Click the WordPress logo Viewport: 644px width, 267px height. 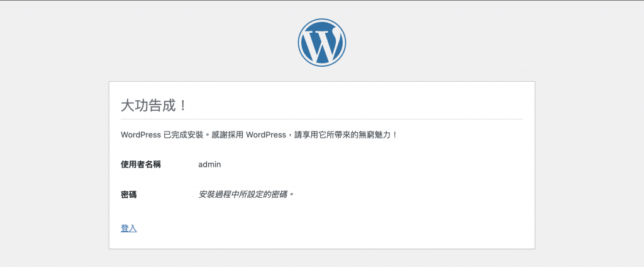click(321, 42)
